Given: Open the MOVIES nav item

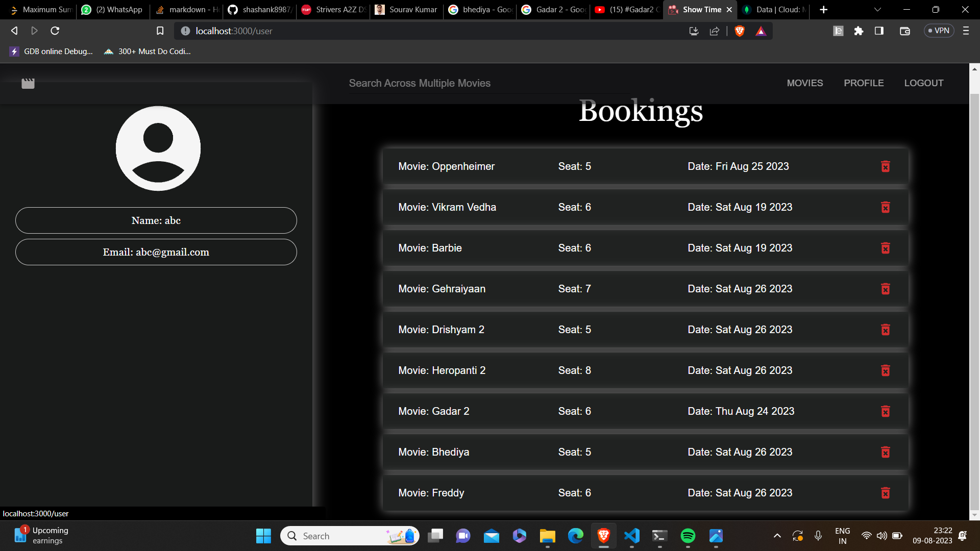Looking at the screenshot, I should coord(804,83).
